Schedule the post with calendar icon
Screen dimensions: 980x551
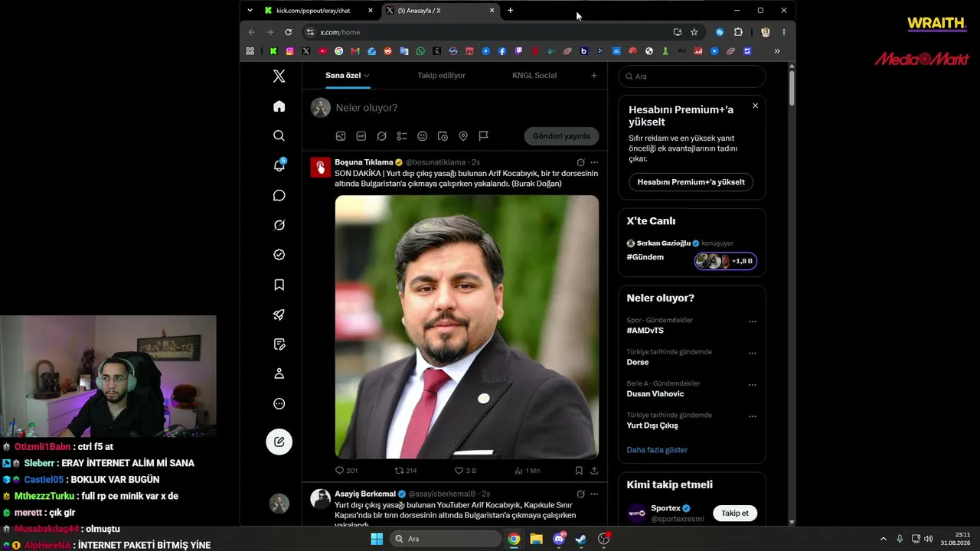[443, 136]
